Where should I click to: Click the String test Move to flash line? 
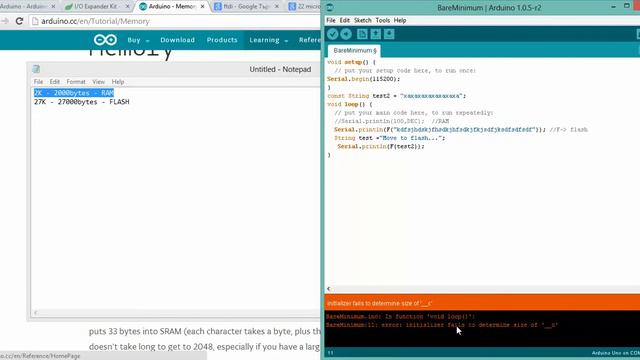pyautogui.click(x=389, y=138)
